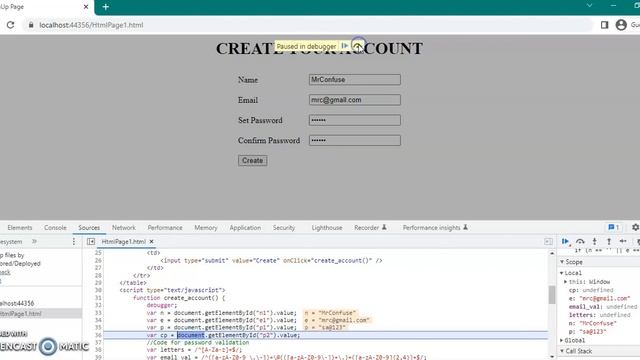Click scope variable 'letters: undefined'

(x=600, y=315)
